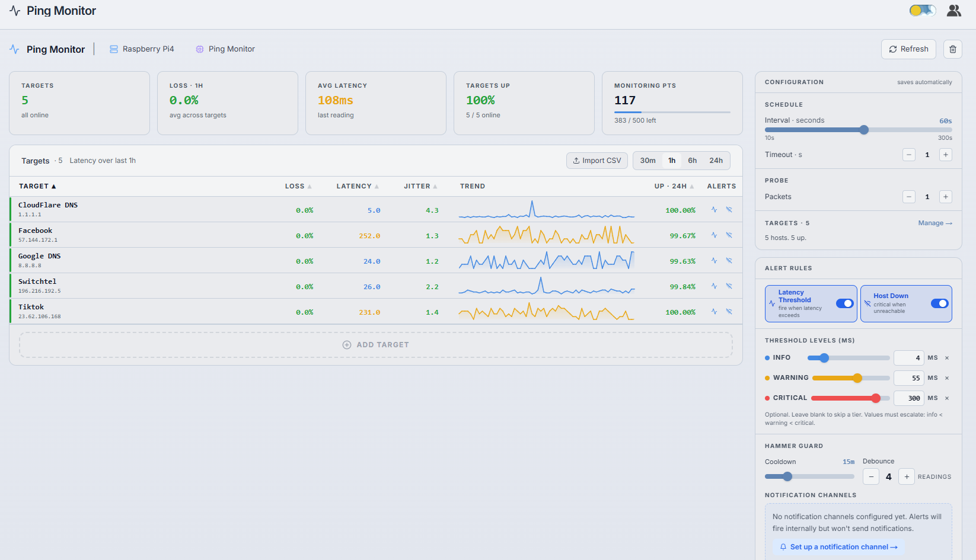
Task: Adjust the INFO threshold slider
Action: coord(849,358)
